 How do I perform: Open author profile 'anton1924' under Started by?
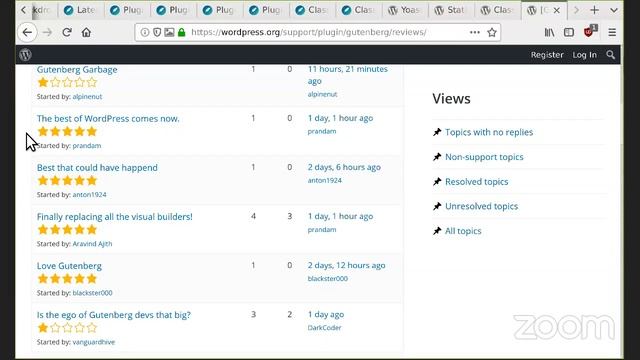89,195
